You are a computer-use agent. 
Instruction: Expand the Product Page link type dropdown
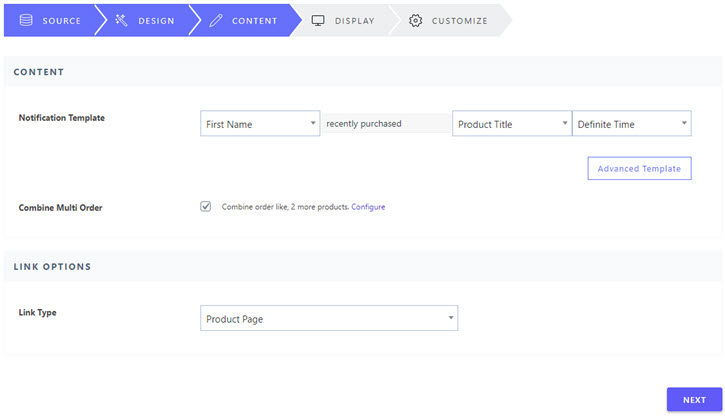click(x=329, y=318)
